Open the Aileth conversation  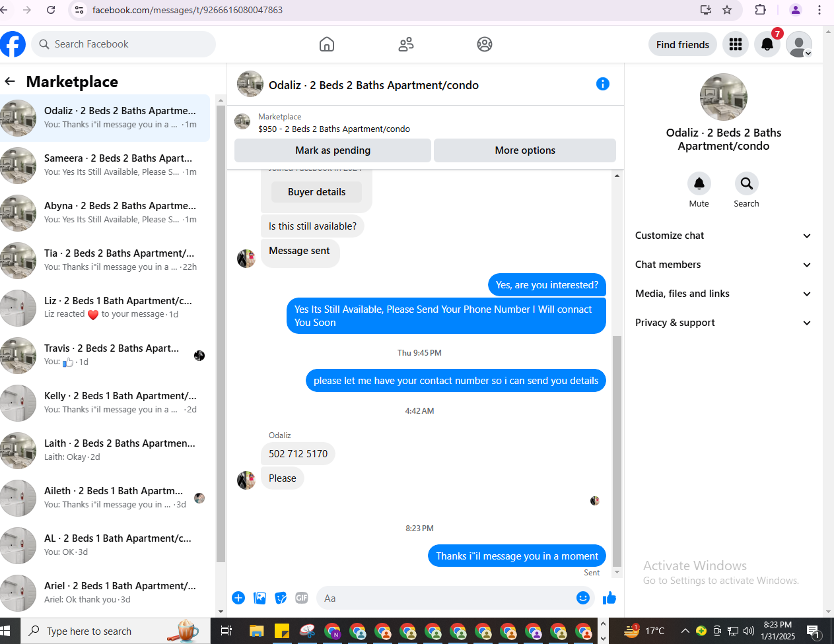point(105,498)
